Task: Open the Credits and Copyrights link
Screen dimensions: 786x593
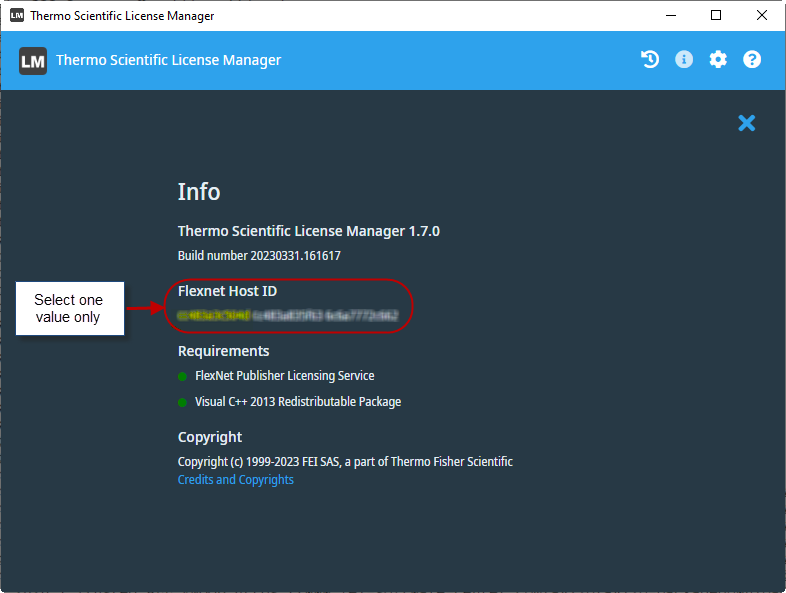Action: (x=236, y=480)
